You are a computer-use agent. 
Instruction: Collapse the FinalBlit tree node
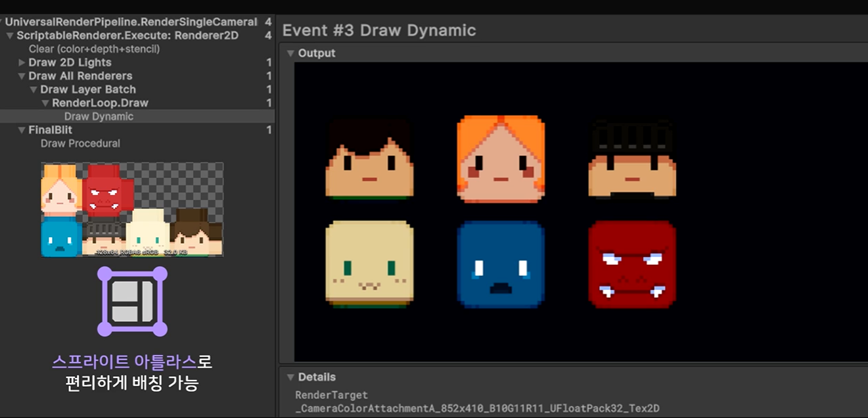tap(22, 130)
